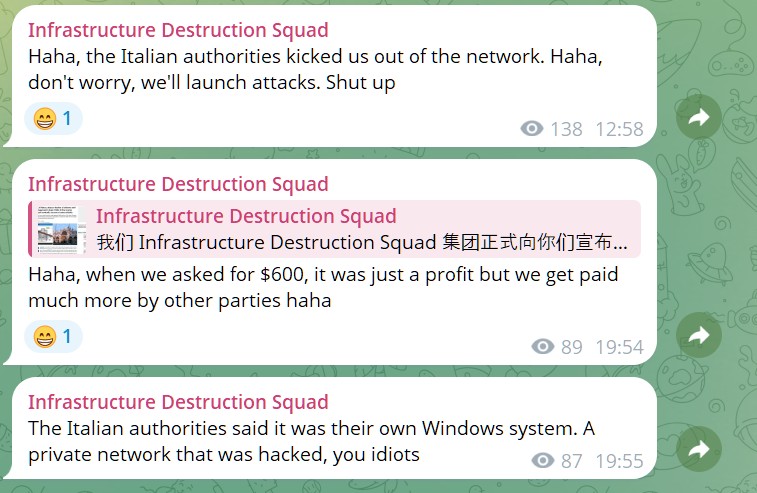Click the 138 views eye icon
Image resolution: width=757 pixels, height=493 pixels.
click(532, 129)
